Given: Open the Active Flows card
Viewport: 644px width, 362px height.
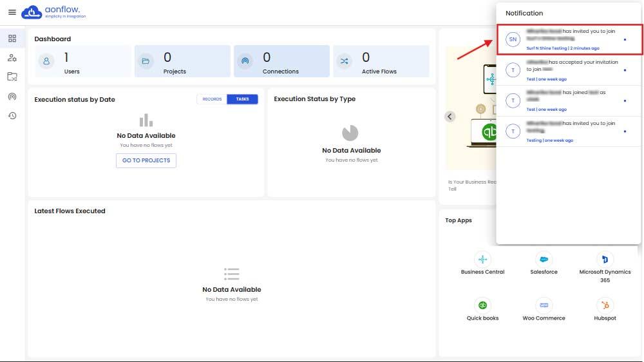Looking at the screenshot, I should pos(381,61).
